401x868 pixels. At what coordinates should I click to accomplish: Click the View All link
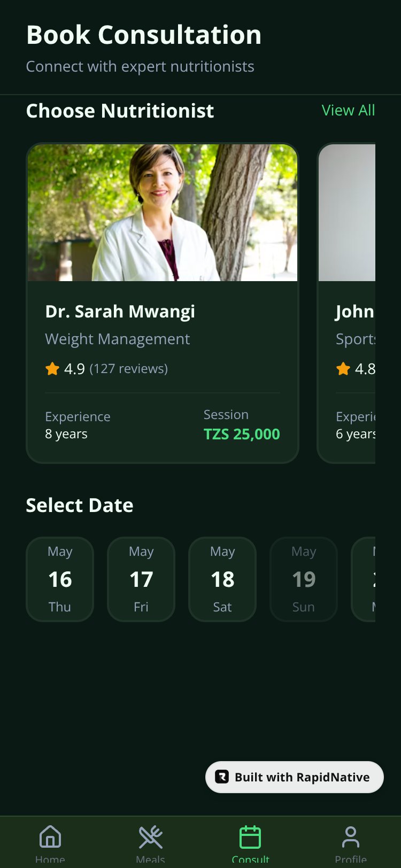point(348,110)
